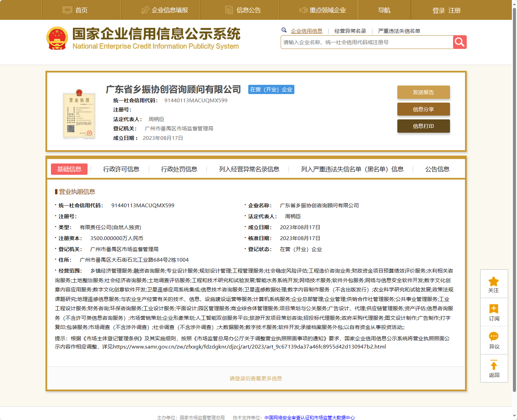Open 企业信息填报 in top navigation
This screenshot has width=517, height=420.
[170, 10]
